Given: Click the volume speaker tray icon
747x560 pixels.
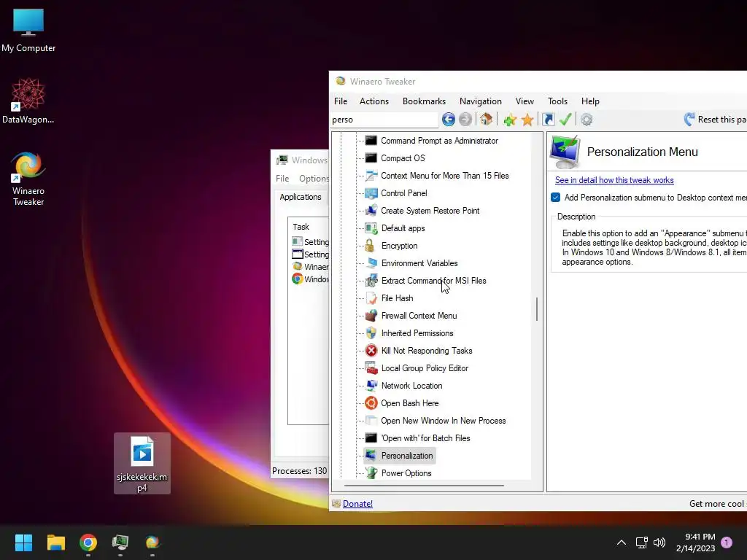Looking at the screenshot, I should [659, 542].
